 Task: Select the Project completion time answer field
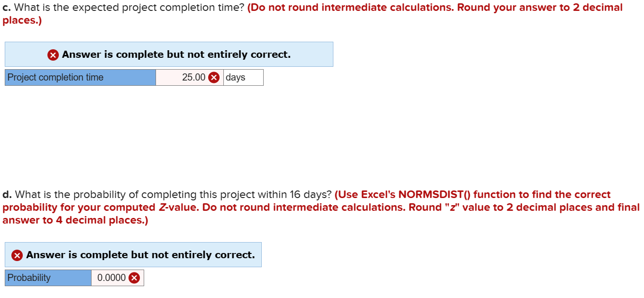tap(187, 77)
